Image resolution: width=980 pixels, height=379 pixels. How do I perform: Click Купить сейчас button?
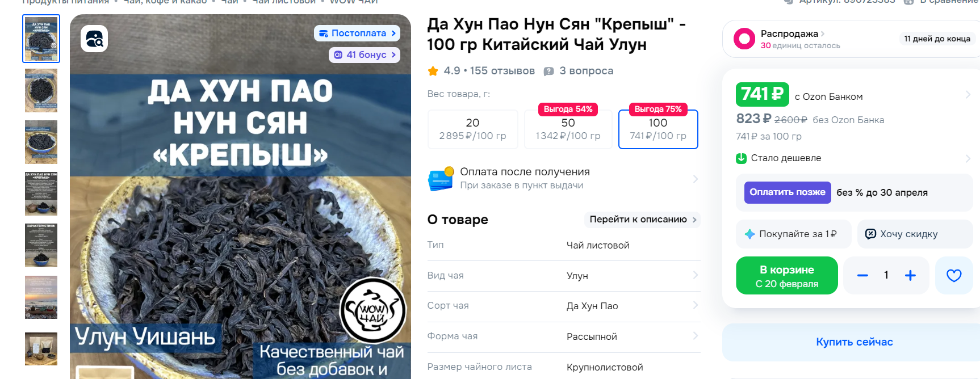pos(854,342)
